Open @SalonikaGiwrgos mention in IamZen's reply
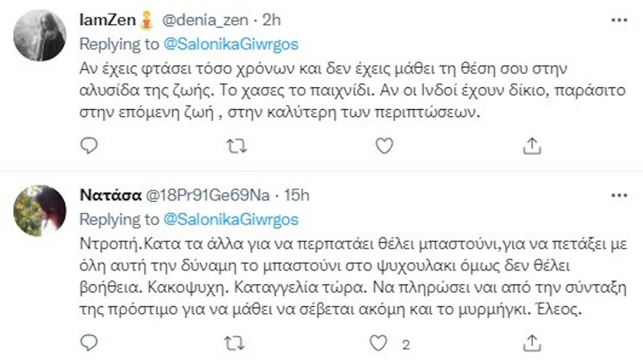 [231, 44]
